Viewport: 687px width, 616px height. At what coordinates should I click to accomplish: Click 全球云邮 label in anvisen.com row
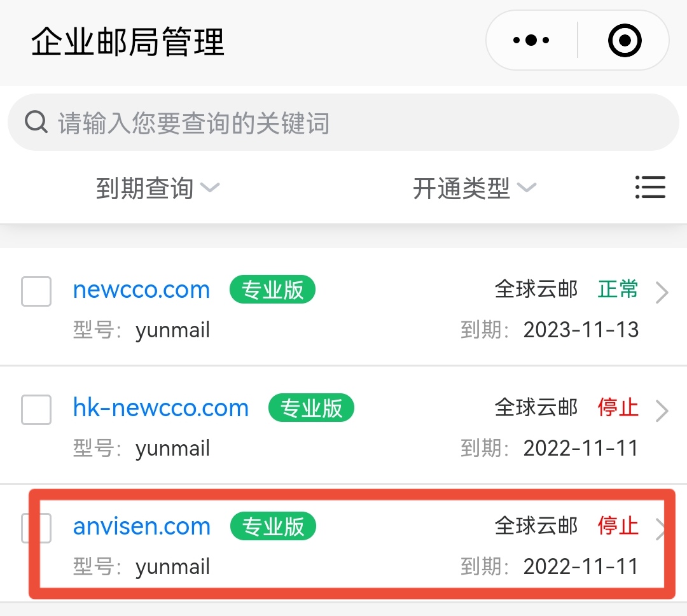[536, 526]
